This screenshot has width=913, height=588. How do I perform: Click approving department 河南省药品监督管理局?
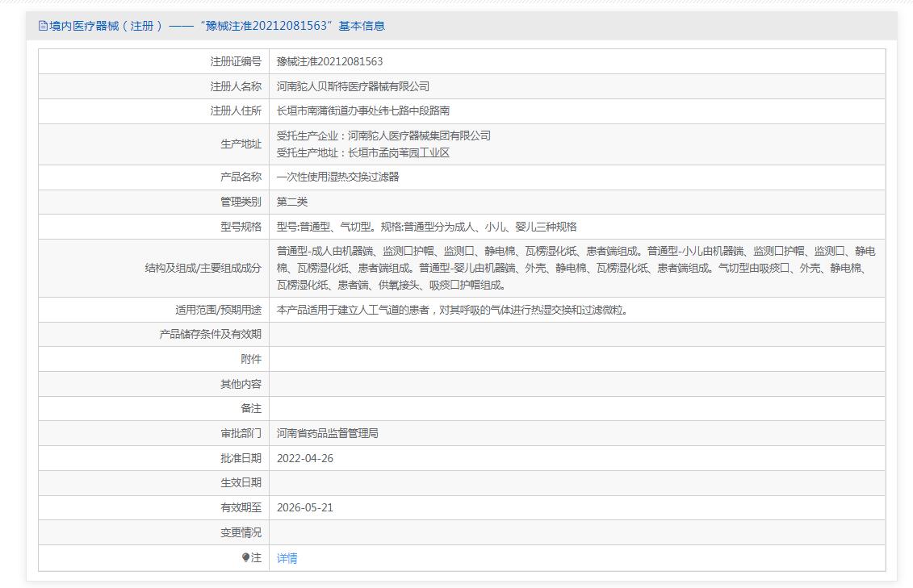(327, 433)
